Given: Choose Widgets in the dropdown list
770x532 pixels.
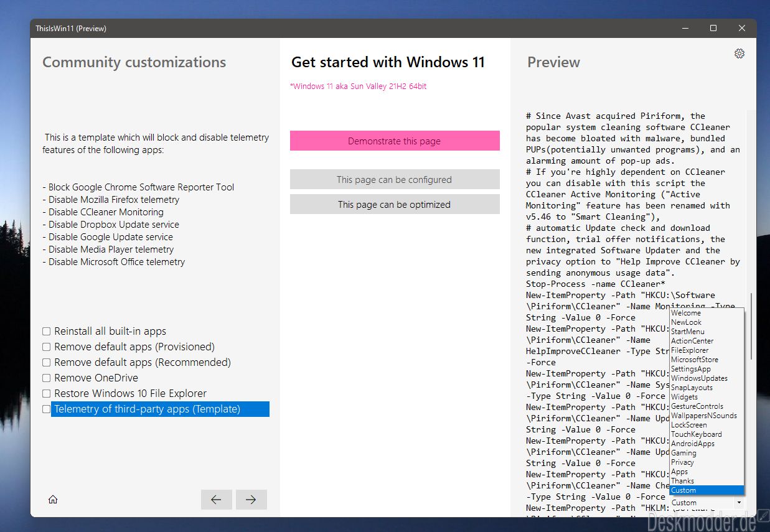Looking at the screenshot, I should pyautogui.click(x=707, y=397).
